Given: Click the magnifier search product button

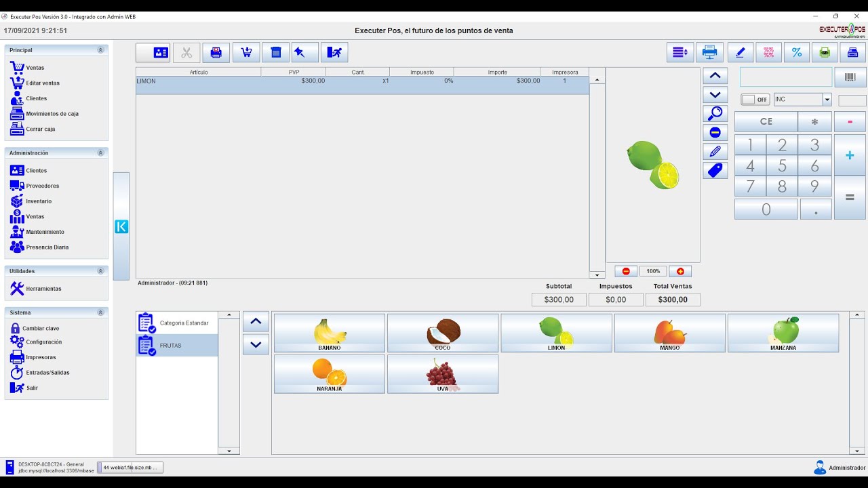Looking at the screenshot, I should [x=715, y=113].
